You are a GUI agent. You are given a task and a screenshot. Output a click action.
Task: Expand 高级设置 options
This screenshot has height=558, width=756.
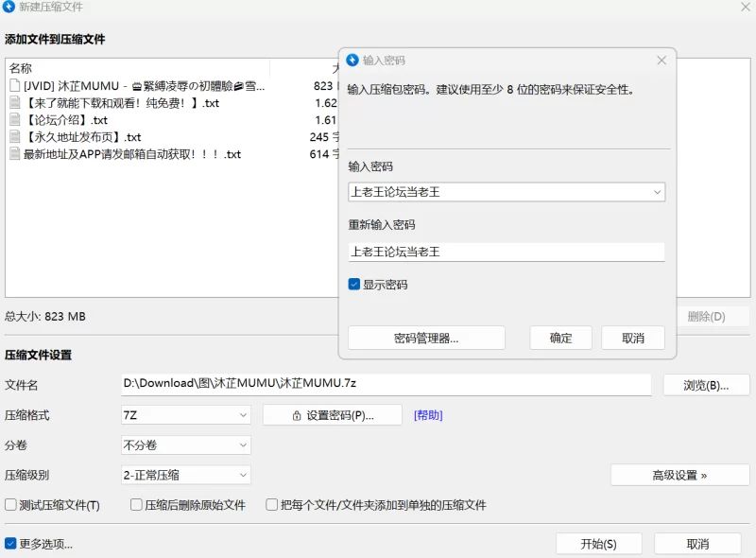click(x=679, y=475)
